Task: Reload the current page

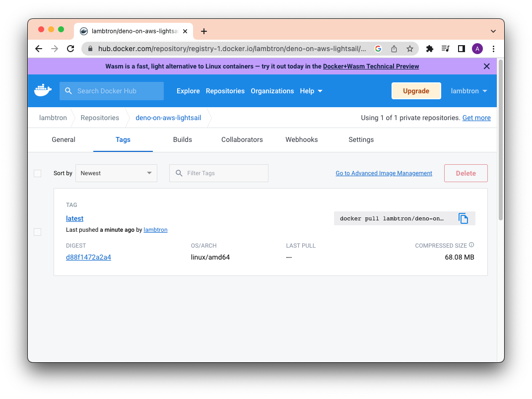Action: point(70,49)
